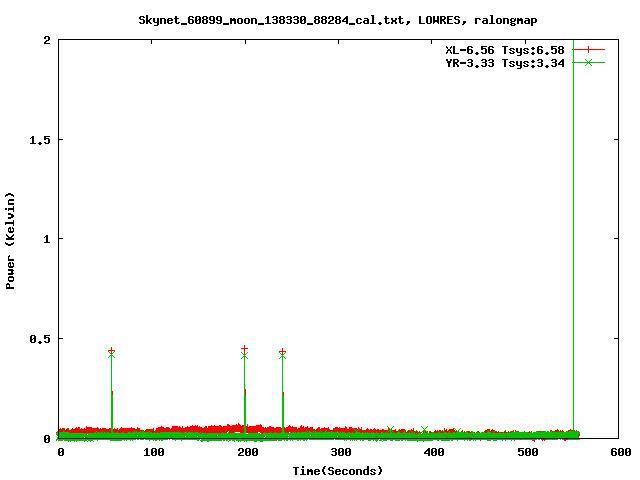The width and height of the screenshot is (640, 480).
Task: Click the x-axis tick label 600
Action: pyautogui.click(x=620, y=452)
